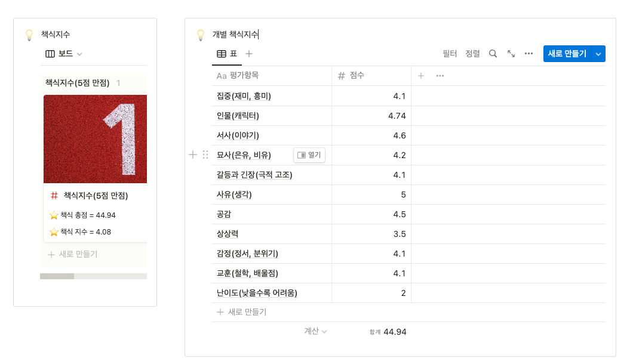Open the 계산 dropdown at table bottom
Screen dimensions: 633x364
tap(315, 332)
